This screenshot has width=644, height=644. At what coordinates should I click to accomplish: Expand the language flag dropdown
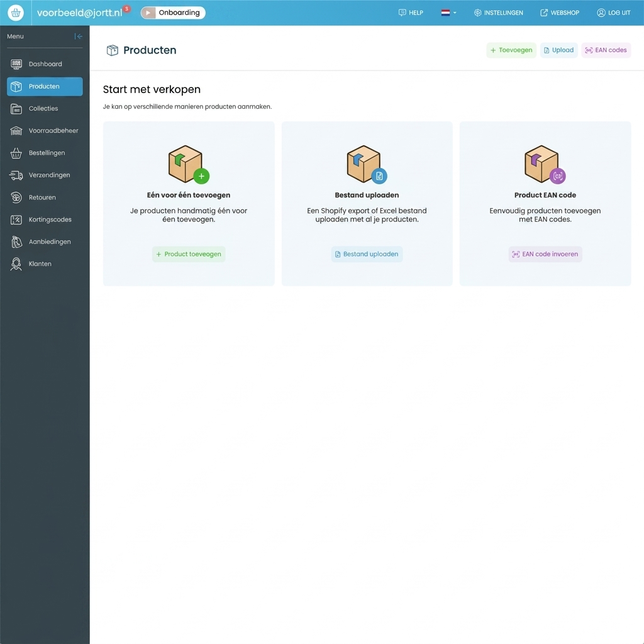click(448, 13)
